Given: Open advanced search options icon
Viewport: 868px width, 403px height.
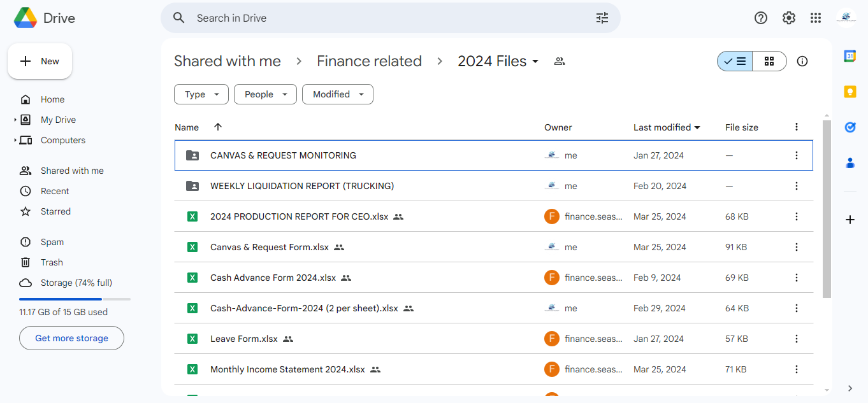Looking at the screenshot, I should [x=602, y=18].
